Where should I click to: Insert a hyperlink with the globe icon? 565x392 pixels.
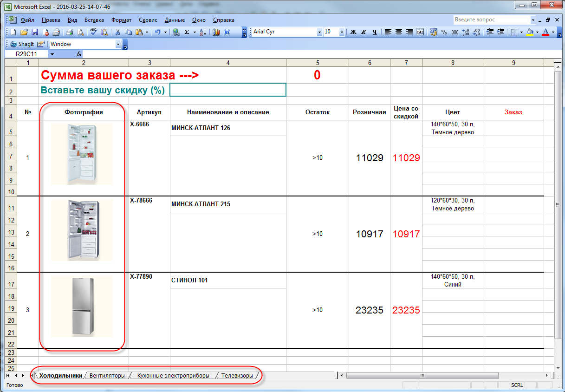pyautogui.click(x=176, y=32)
